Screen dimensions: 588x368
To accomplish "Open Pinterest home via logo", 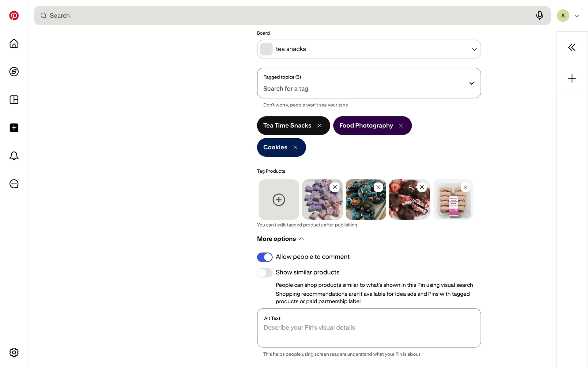I will pos(14,16).
